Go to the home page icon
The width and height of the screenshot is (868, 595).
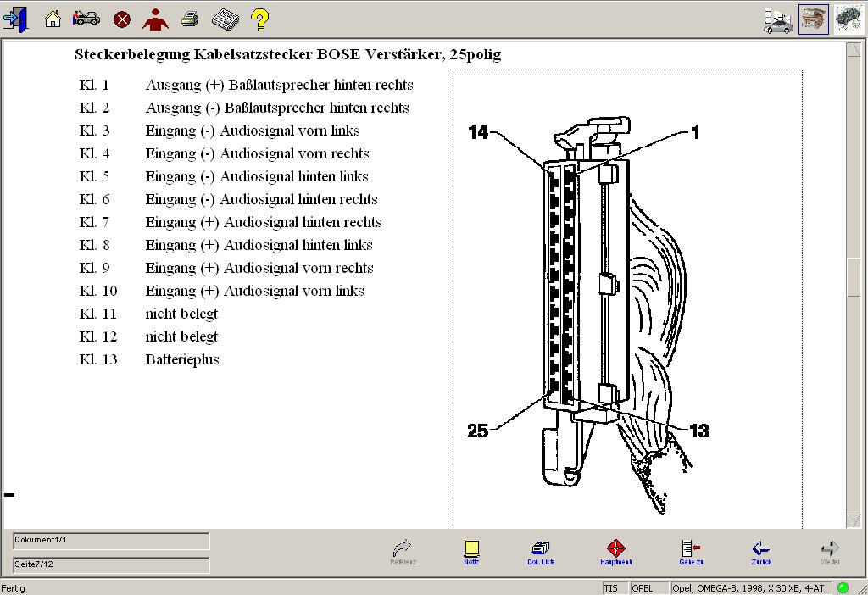(x=53, y=18)
